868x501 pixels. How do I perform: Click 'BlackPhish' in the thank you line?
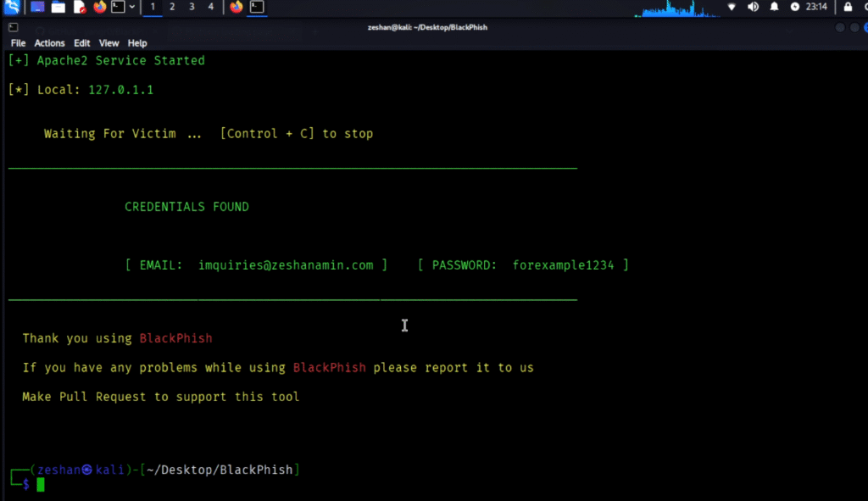(x=175, y=338)
